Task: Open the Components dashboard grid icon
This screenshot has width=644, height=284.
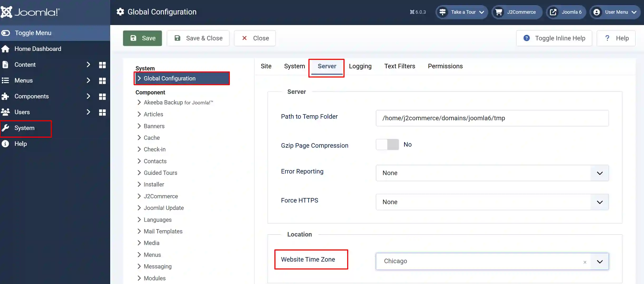Action: (x=102, y=97)
